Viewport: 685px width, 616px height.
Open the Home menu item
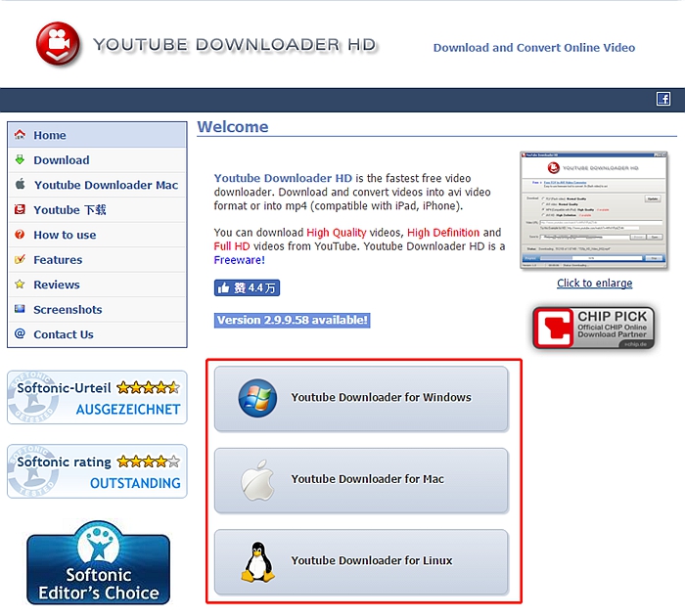[97, 135]
